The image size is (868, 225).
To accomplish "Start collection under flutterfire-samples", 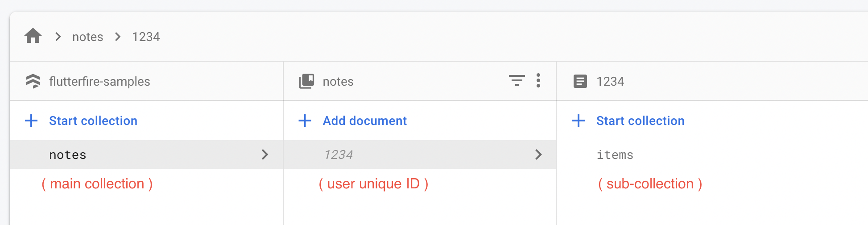I will 93,121.
